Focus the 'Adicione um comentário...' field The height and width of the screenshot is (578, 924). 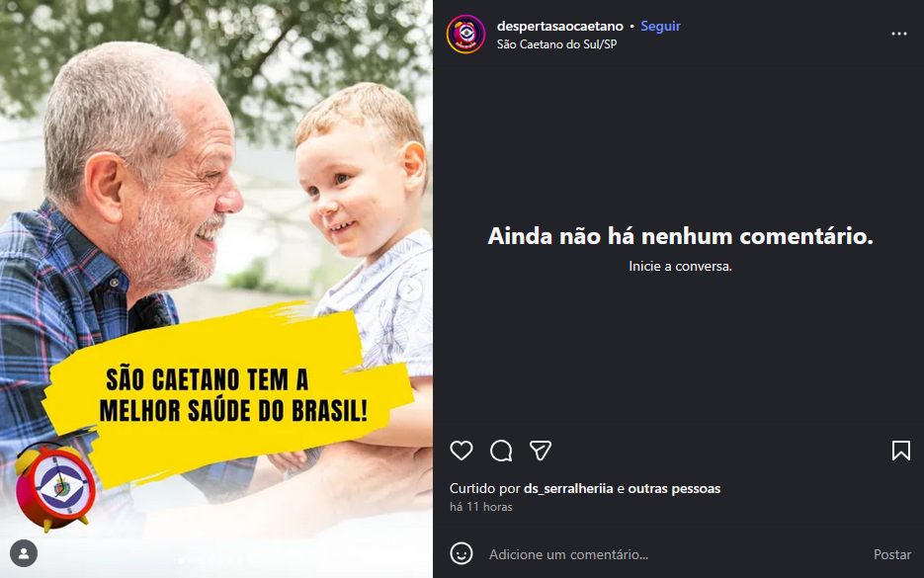click(x=672, y=554)
